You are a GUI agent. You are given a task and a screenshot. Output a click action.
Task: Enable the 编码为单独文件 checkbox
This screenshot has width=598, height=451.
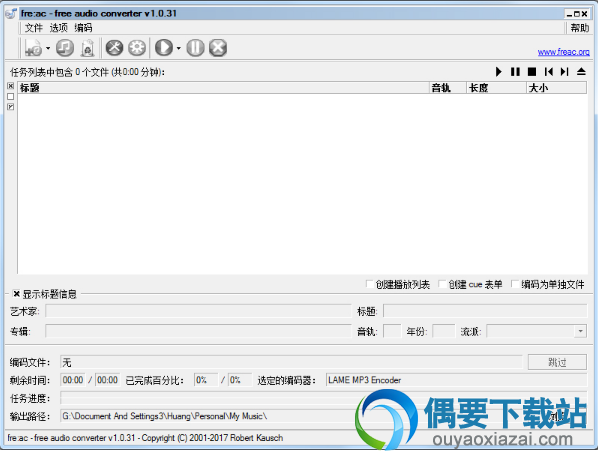(x=515, y=284)
